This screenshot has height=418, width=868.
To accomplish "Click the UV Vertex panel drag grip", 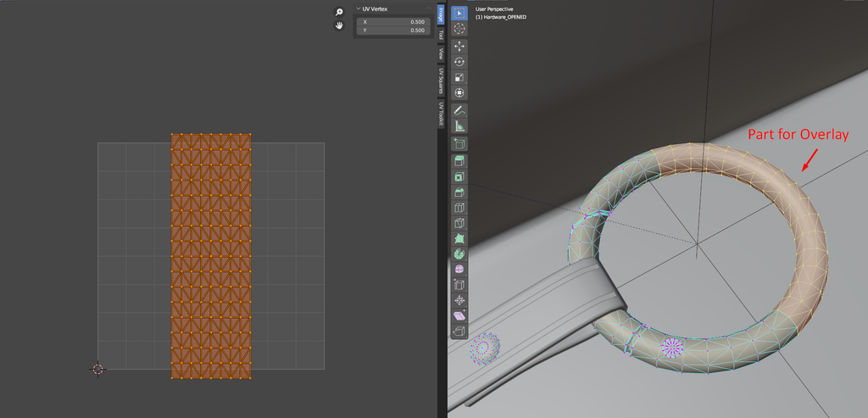I will point(427,8).
